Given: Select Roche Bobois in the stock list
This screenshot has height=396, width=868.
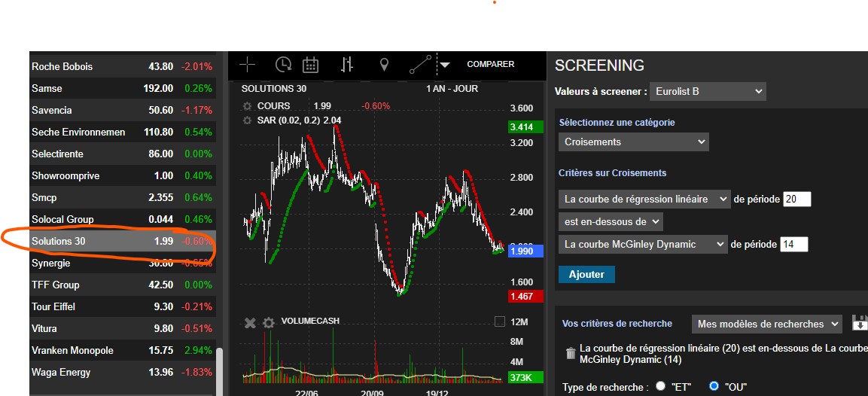Looking at the screenshot, I should tap(123, 66).
